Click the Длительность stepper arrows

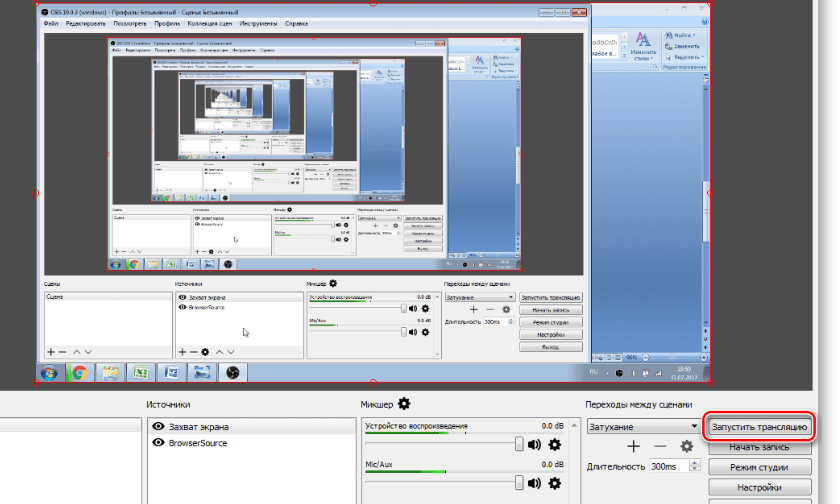[693, 466]
